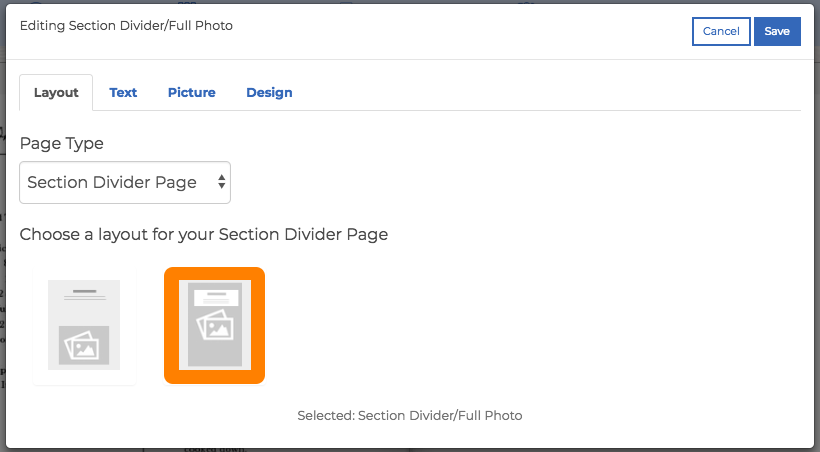
Task: Select the orange-highlighted Full Photo layout
Action: [x=214, y=325]
